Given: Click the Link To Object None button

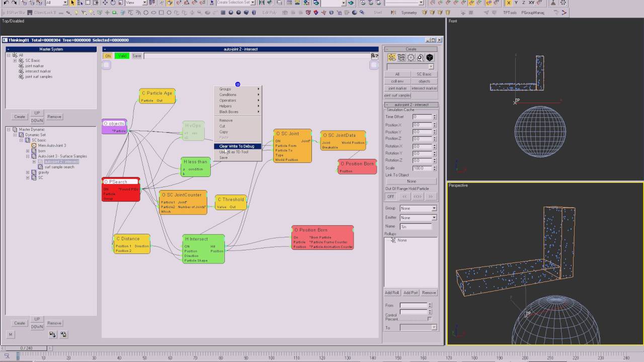Looking at the screenshot, I should (x=412, y=182).
